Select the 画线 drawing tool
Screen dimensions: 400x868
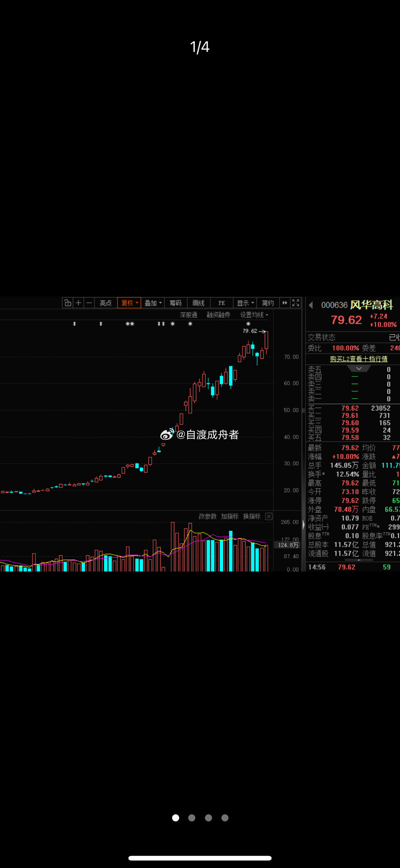click(x=199, y=303)
